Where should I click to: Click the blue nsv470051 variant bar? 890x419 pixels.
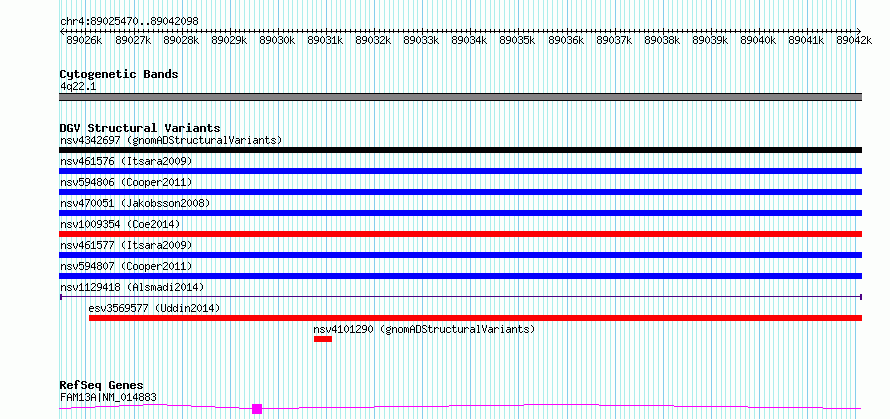click(460, 213)
